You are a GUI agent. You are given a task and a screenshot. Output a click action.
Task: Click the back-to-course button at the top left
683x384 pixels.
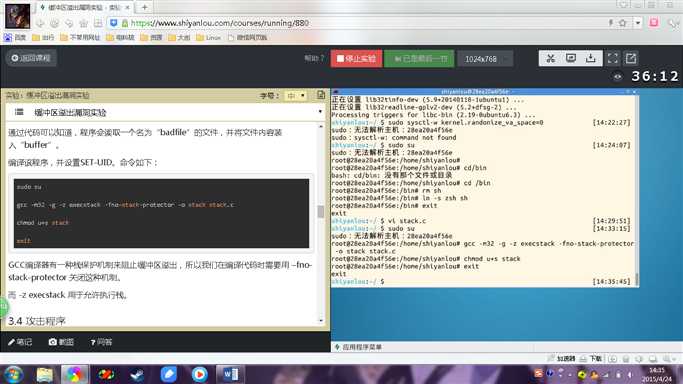pos(31,58)
